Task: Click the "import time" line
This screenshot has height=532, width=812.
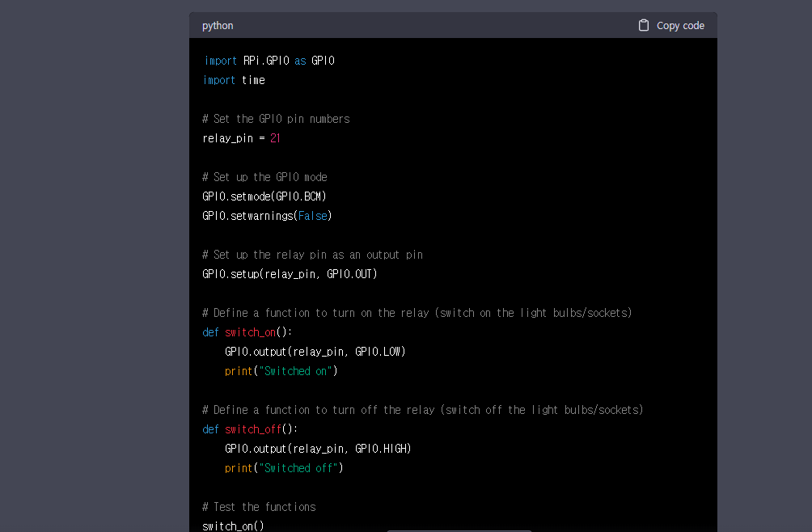Action: pos(234,80)
